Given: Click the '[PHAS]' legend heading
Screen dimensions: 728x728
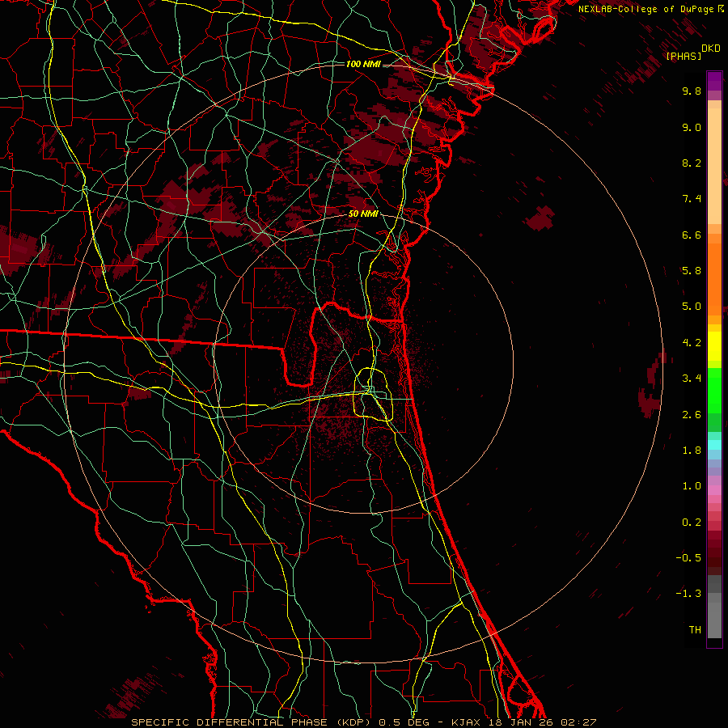Looking at the screenshot, I should coord(684,56).
